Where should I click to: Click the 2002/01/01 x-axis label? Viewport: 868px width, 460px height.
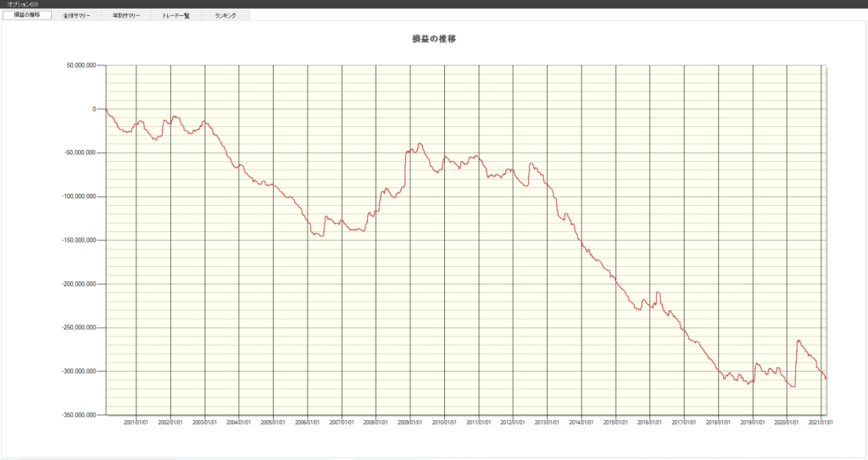click(170, 423)
